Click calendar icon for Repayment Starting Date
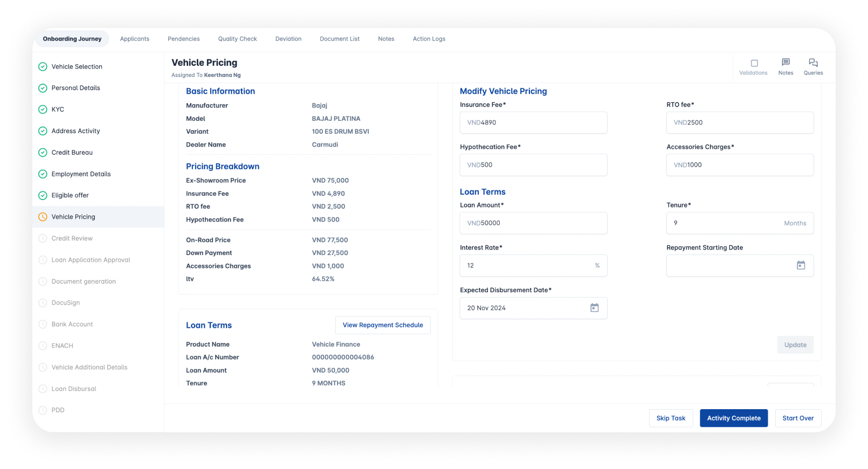Image resolution: width=868 pixels, height=469 pixels. point(801,265)
